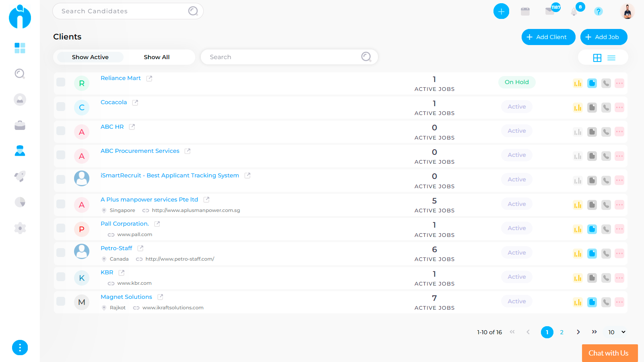Screen dimensions: 644x362
Task: Open the ABC Procurement Services client link
Action: (x=140, y=151)
